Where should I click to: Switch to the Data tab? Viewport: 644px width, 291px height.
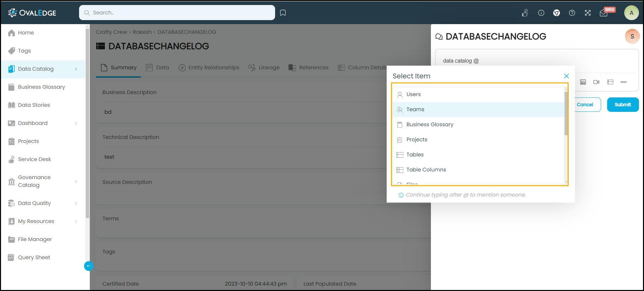pyautogui.click(x=157, y=68)
